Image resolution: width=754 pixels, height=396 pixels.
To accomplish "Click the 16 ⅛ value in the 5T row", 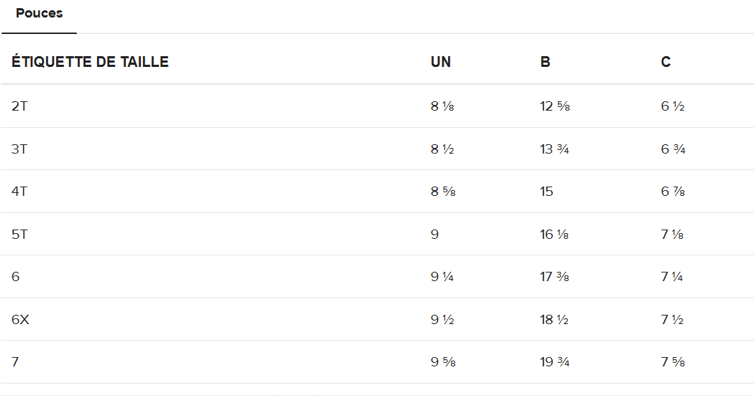I will click(554, 234).
